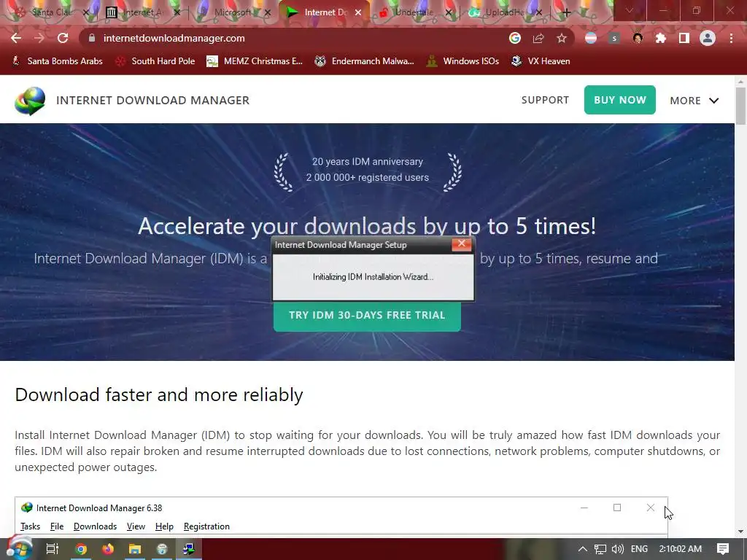Show hidden system tray icons
The height and width of the screenshot is (560, 747).
(x=582, y=549)
